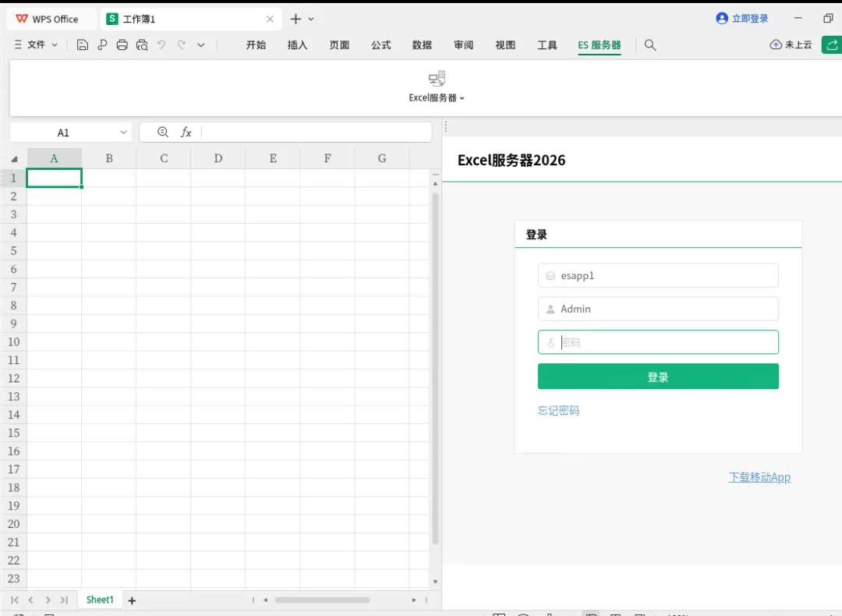Click the vertical scrollbar up arrow
The width and height of the screenshot is (842, 616).
435,184
